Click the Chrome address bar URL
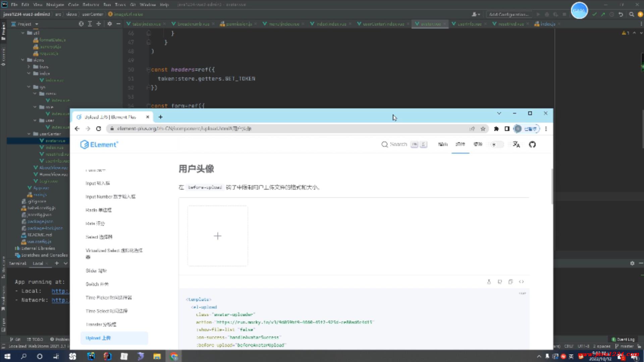The image size is (644, 362). pos(184,129)
